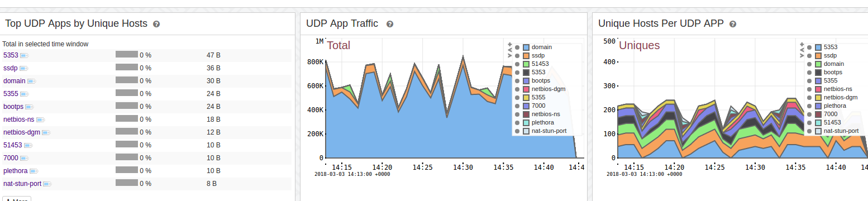The width and height of the screenshot is (868, 201).
Task: Open the 51453 app link in the table
Action: [x=13, y=145]
